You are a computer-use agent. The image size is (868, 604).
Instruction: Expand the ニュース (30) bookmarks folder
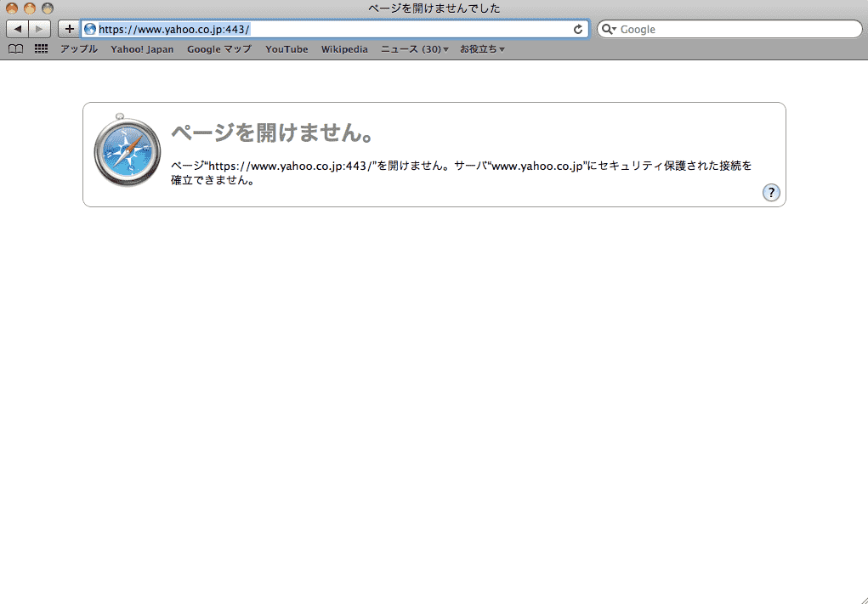click(x=415, y=49)
